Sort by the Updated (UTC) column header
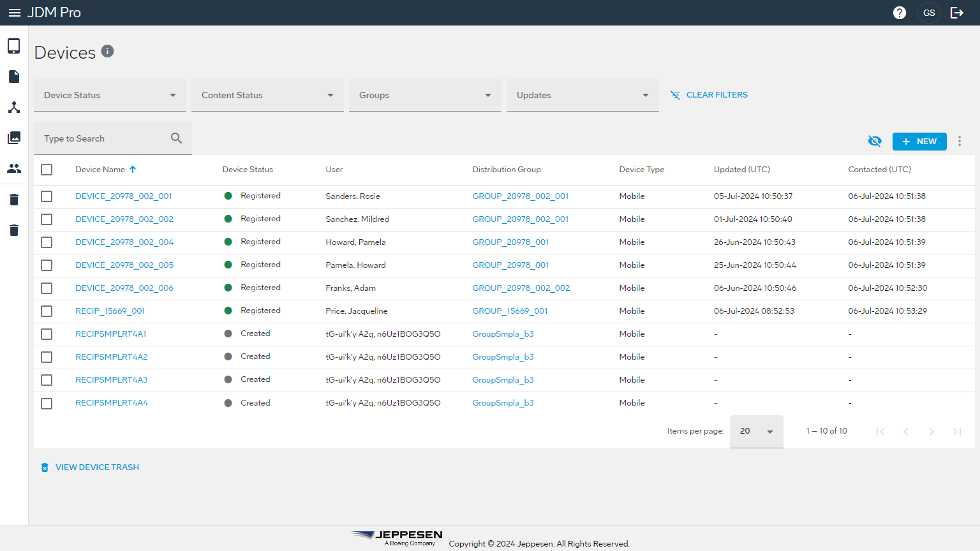The image size is (980, 551). coord(742,170)
